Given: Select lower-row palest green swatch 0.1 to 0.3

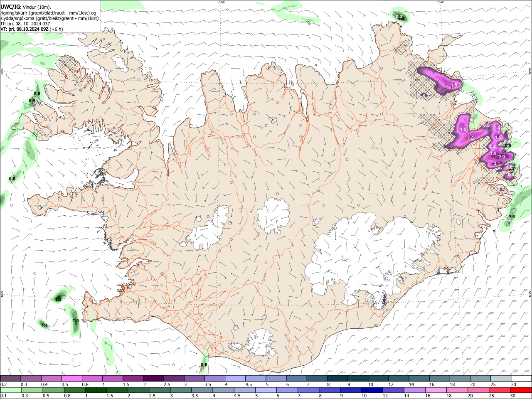Looking at the screenshot, I should click(11, 390).
